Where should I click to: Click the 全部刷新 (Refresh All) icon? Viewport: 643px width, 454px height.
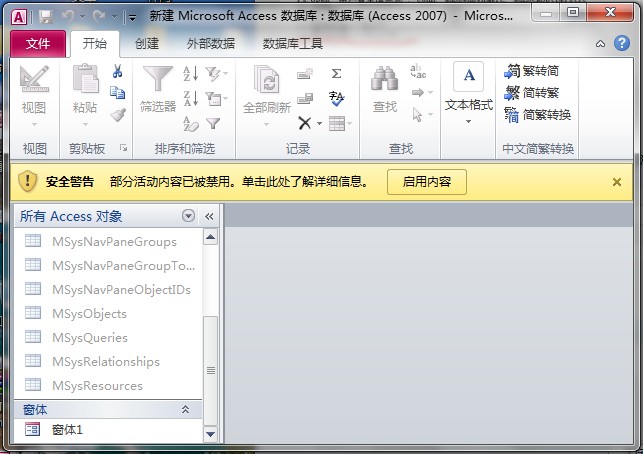tap(267, 80)
